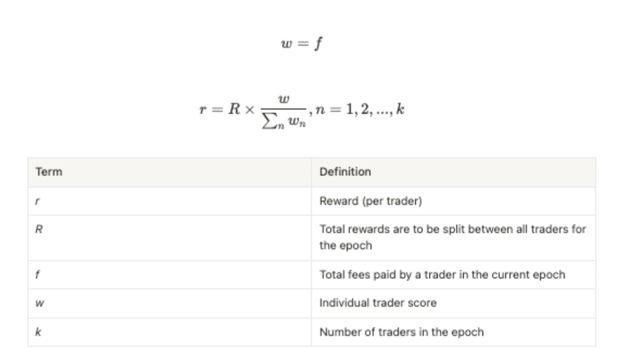The image size is (633, 364).
Task: Click the w = f equation
Action: 302,43
